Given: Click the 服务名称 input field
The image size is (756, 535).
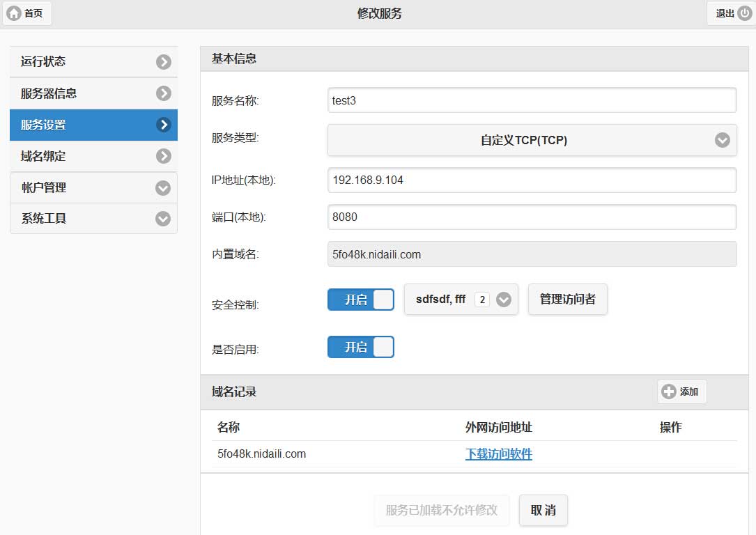Looking at the screenshot, I should (532, 100).
